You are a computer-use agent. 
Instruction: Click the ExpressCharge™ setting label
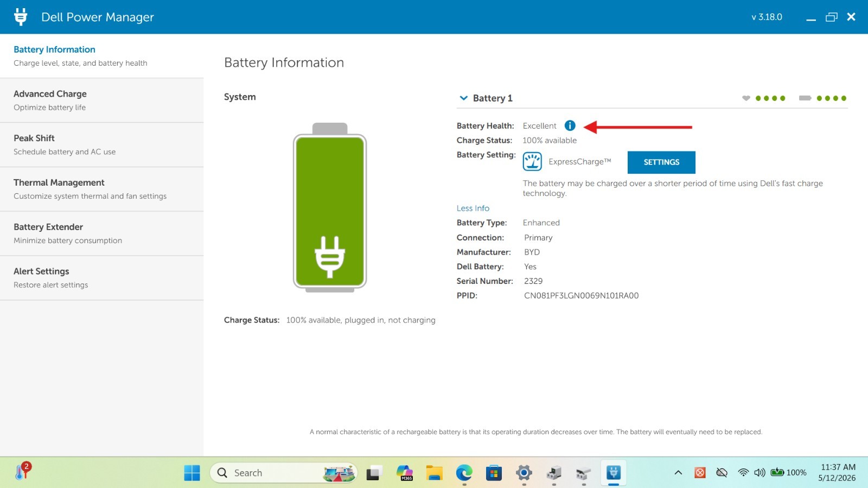(x=580, y=162)
